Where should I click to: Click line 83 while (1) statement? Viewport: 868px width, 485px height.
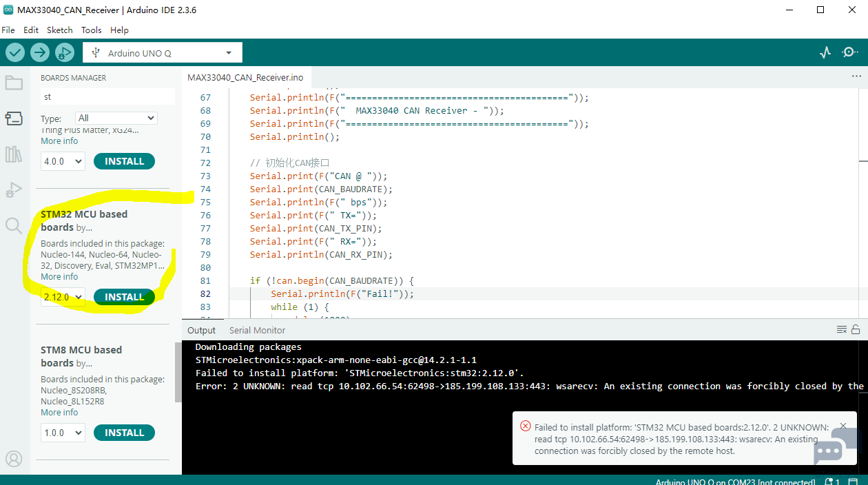coord(300,307)
